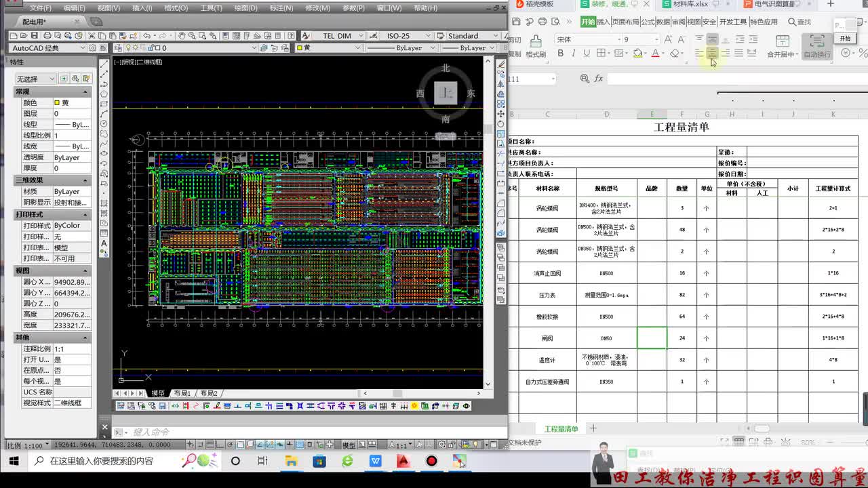Select the Pan hand tool
This screenshot has height=488, width=868.
tap(182, 36)
